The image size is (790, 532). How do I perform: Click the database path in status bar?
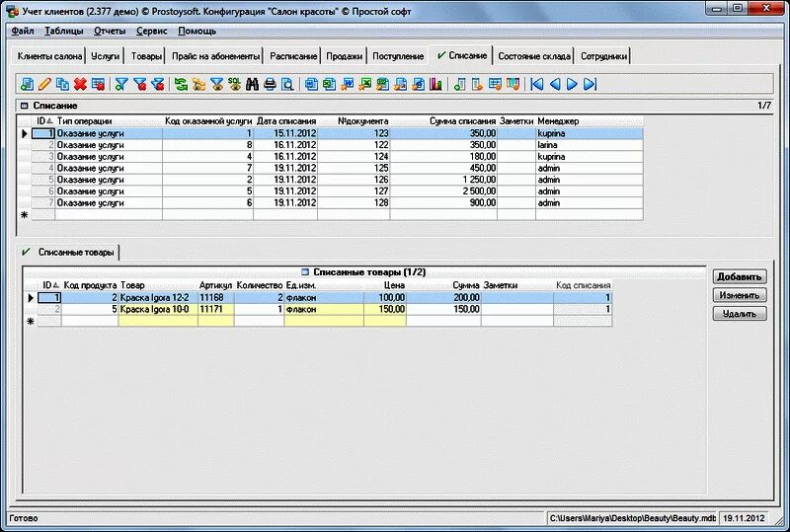coord(632,518)
